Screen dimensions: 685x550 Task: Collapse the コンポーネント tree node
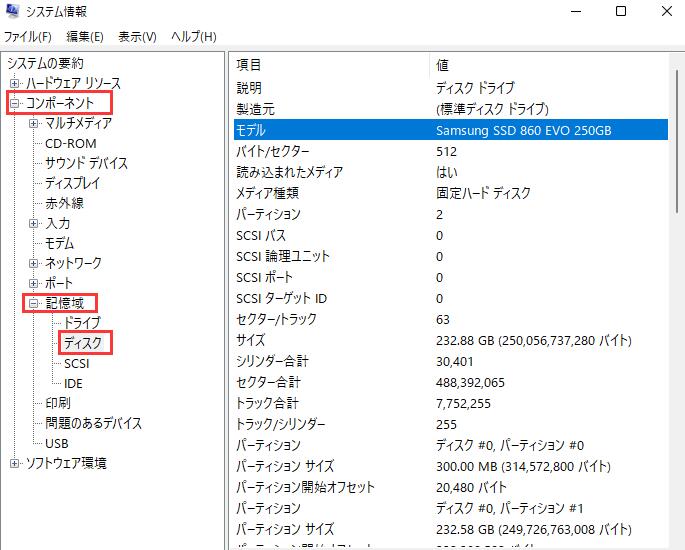pos(14,103)
